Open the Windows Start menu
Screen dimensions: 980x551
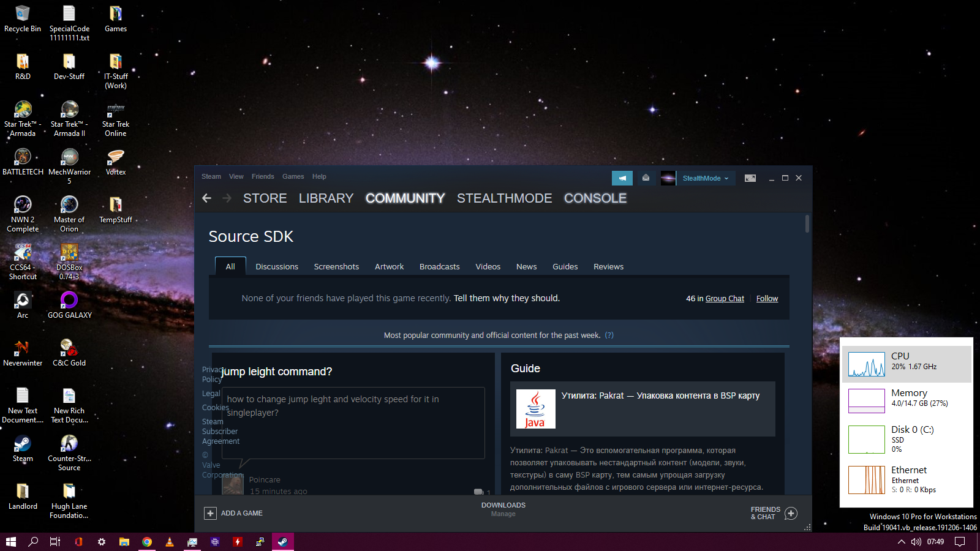pyautogui.click(x=11, y=541)
